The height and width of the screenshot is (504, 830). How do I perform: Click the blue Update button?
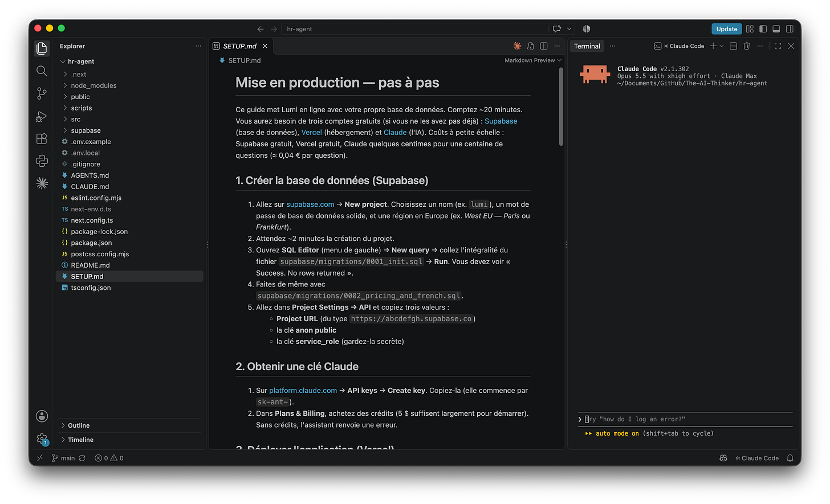point(727,29)
